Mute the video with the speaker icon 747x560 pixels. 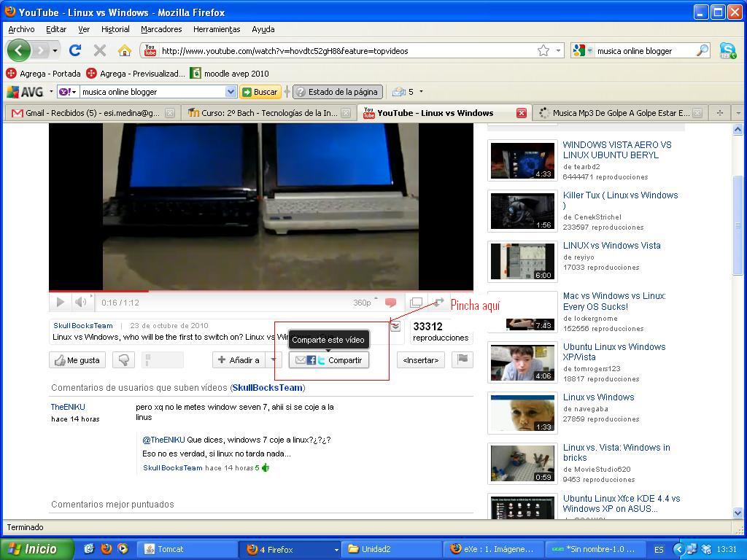pos(81,302)
